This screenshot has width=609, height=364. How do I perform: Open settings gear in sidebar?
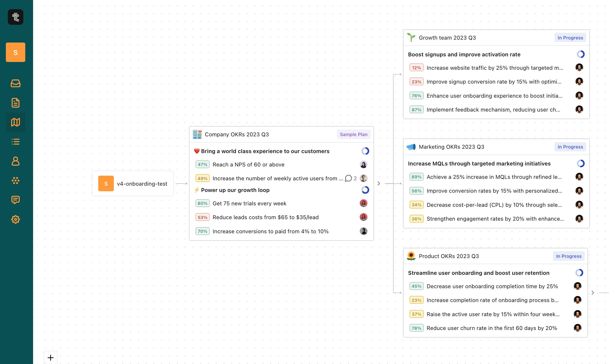(x=16, y=219)
